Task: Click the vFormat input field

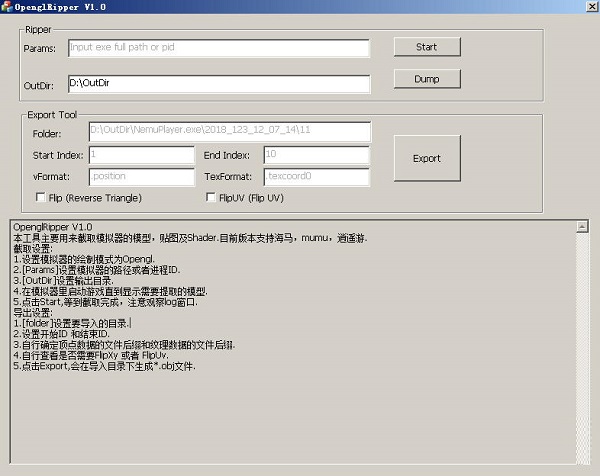Action: [142, 177]
